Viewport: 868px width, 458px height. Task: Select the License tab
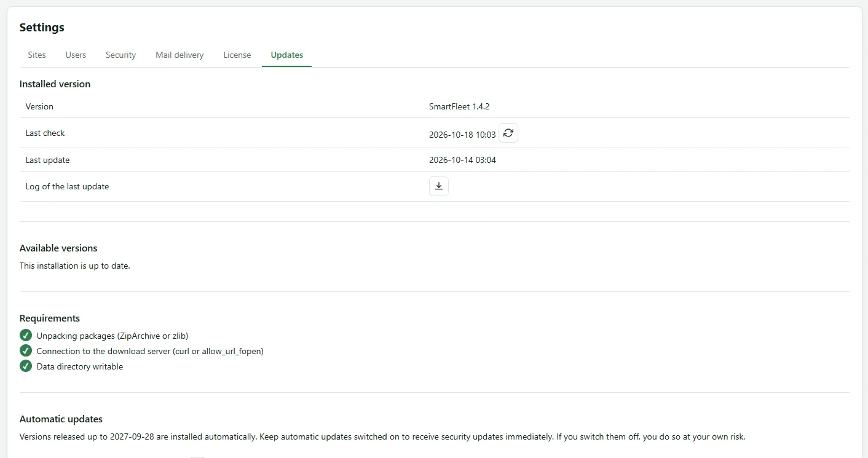point(237,55)
